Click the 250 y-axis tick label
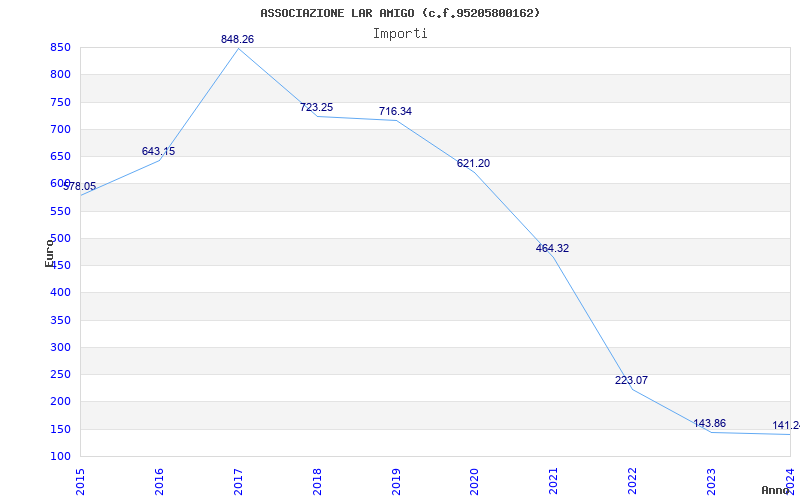The height and width of the screenshot is (500, 800). (x=60, y=374)
